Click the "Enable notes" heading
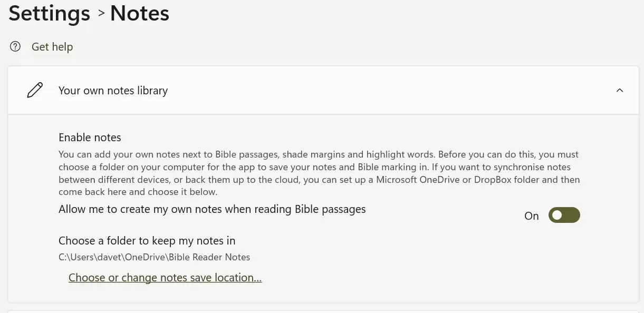Image resolution: width=644 pixels, height=313 pixels. (90, 137)
